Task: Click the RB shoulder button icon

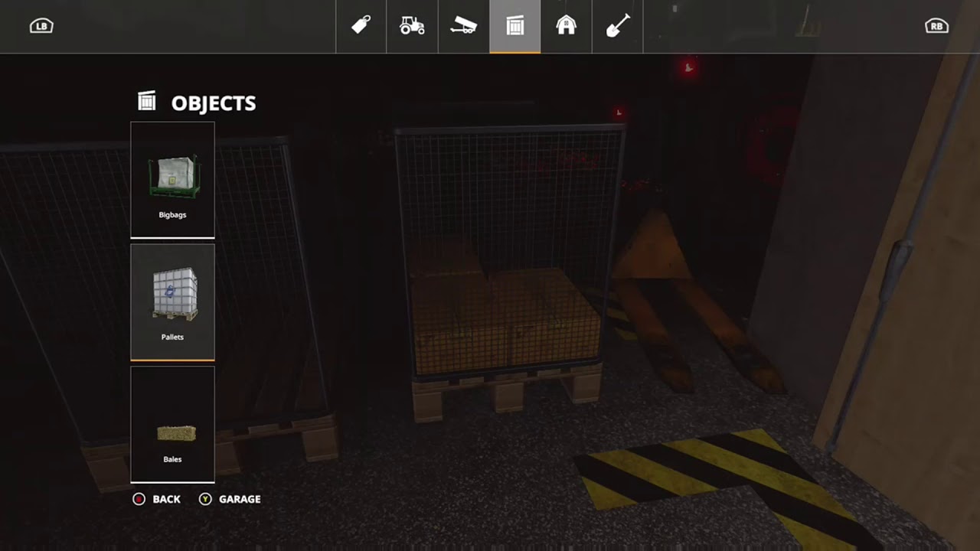Action: [937, 26]
